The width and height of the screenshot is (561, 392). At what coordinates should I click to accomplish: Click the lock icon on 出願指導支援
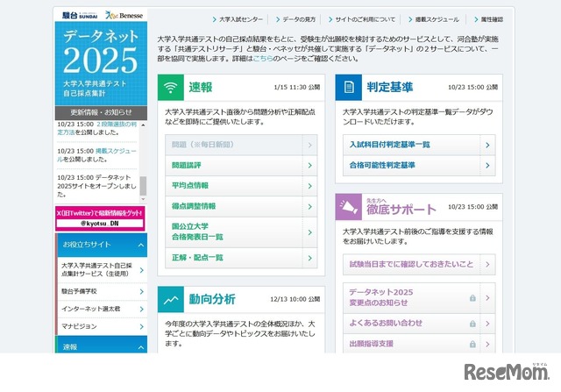tap(472, 344)
